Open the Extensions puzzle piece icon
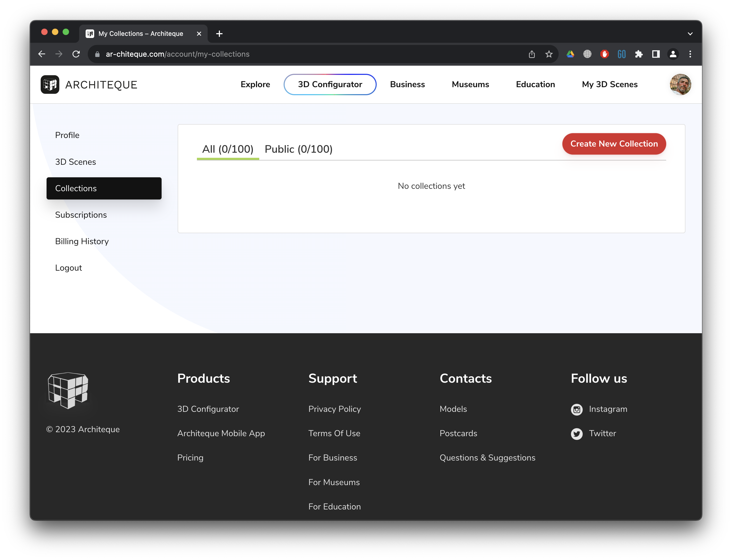The height and width of the screenshot is (560, 732). click(x=639, y=54)
